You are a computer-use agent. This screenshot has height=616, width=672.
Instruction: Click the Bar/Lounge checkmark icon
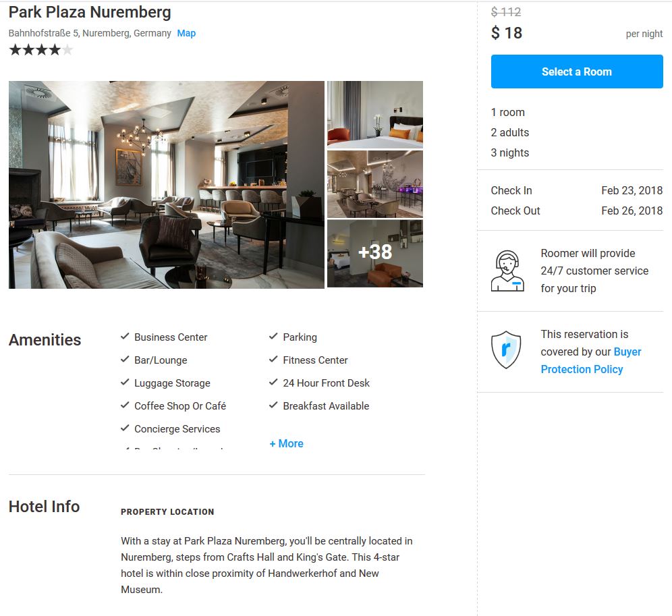click(x=125, y=359)
